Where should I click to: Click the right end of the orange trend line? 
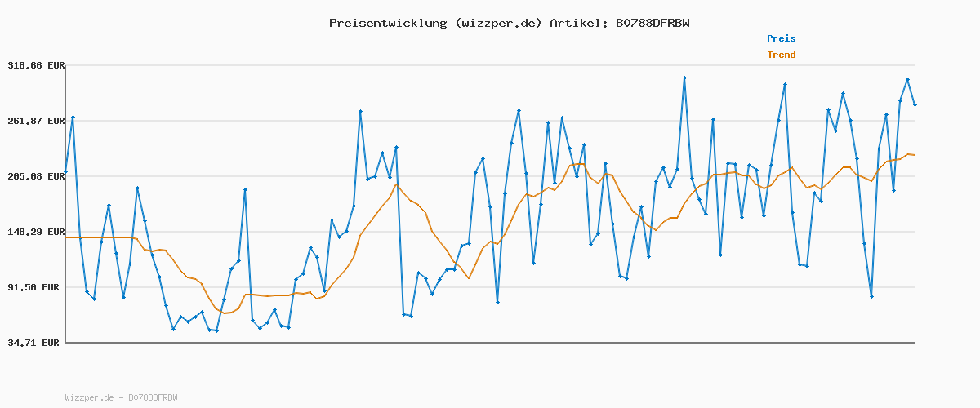[915, 155]
